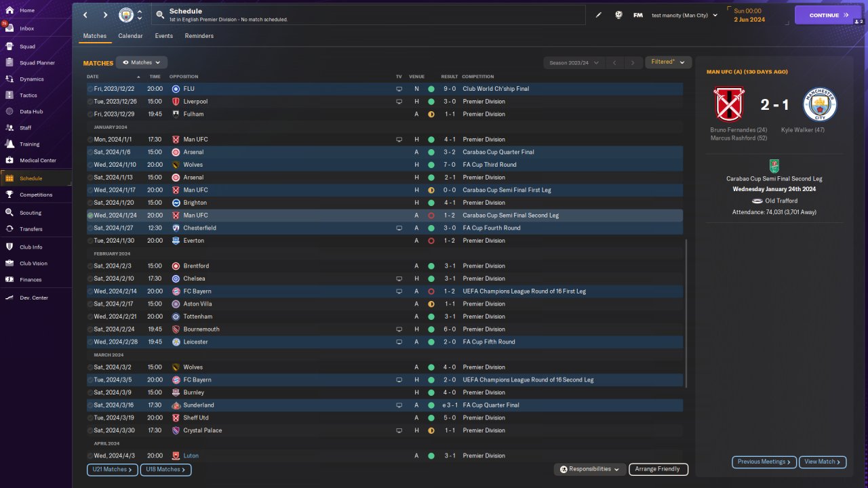Click the Continue button

click(828, 15)
